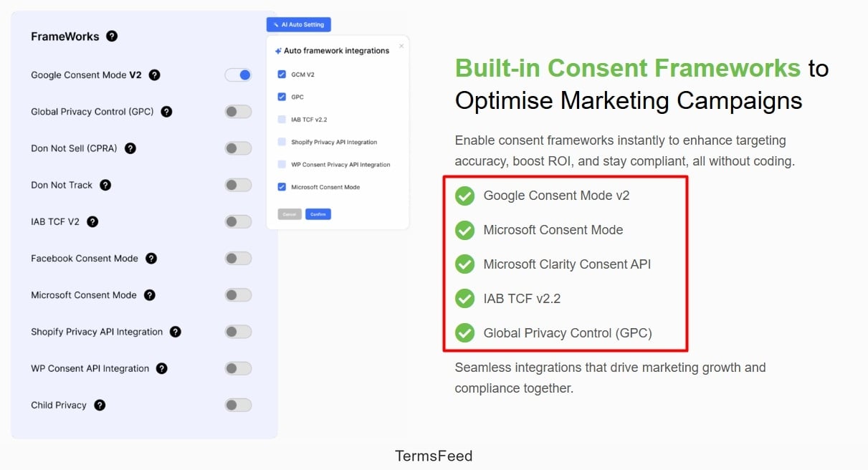Uncheck GPC checkbox in popup
Screen dimensions: 868x470
point(282,97)
